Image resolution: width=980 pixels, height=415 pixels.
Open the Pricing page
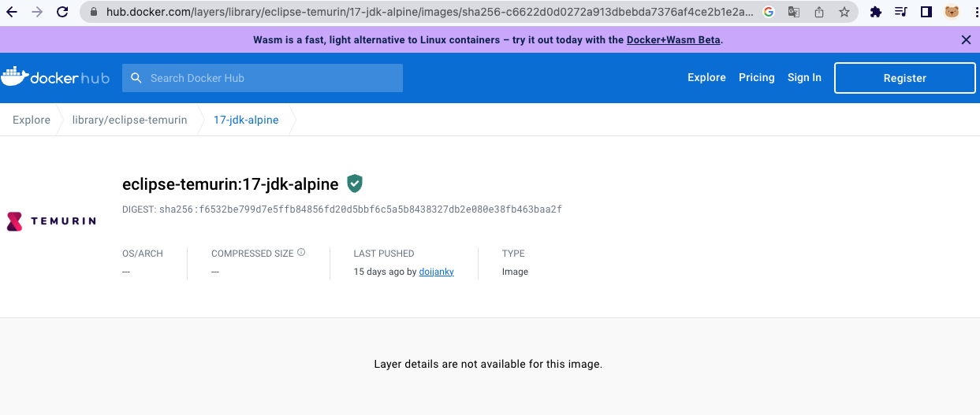(757, 77)
